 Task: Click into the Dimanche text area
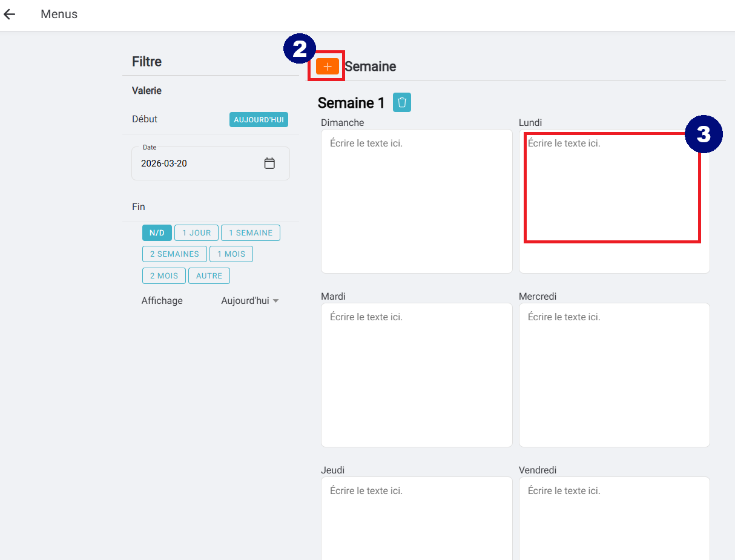[417, 201]
